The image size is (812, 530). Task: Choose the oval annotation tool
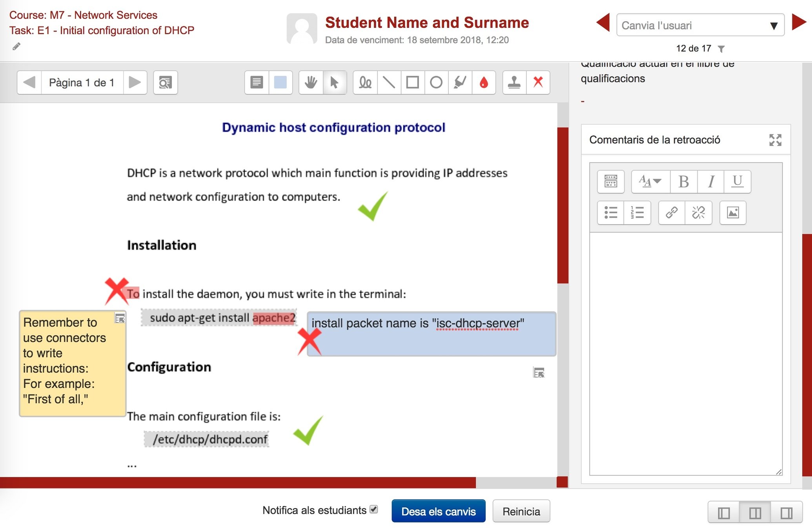pyautogui.click(x=436, y=82)
